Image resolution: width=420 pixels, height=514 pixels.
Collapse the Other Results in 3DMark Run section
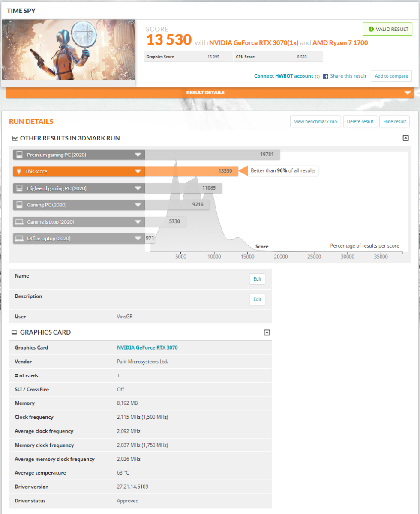coord(405,138)
